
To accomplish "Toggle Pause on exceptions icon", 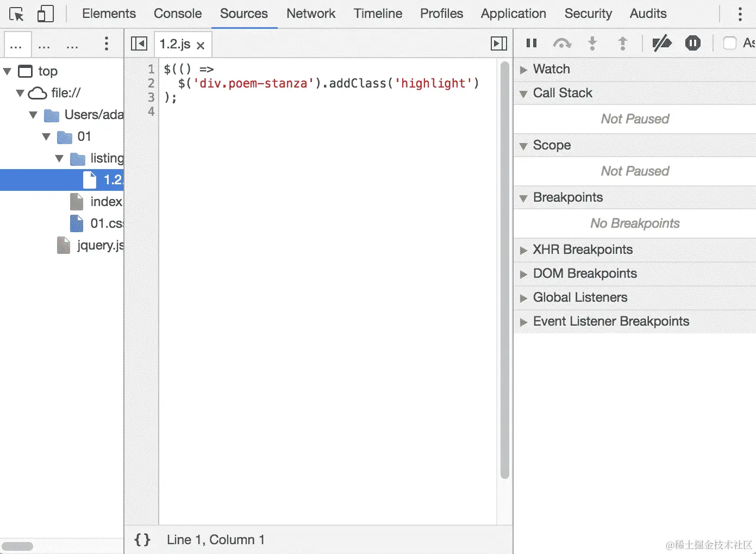I will tap(693, 43).
